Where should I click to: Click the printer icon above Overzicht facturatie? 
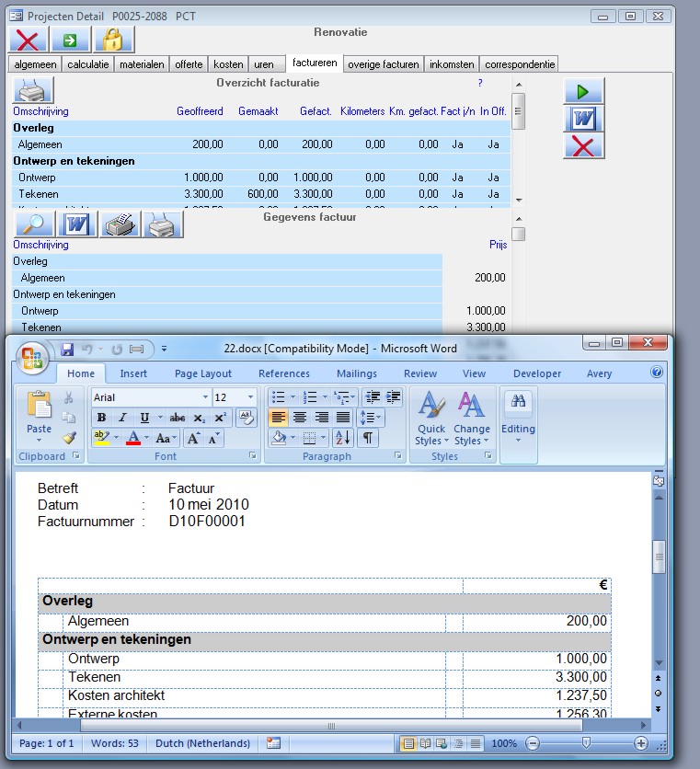pos(33,91)
